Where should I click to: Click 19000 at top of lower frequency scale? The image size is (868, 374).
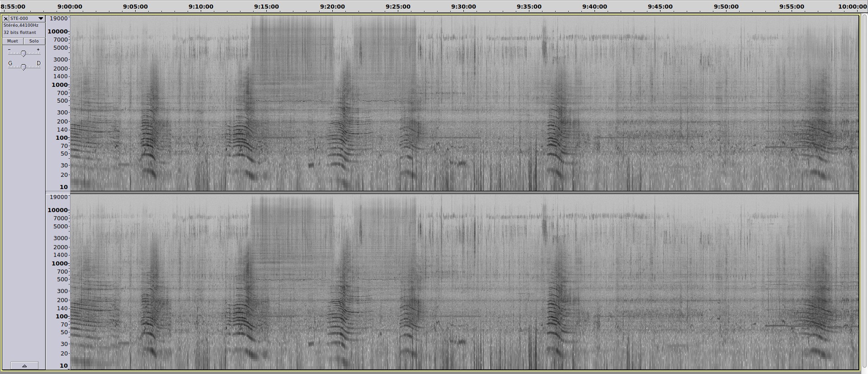58,197
